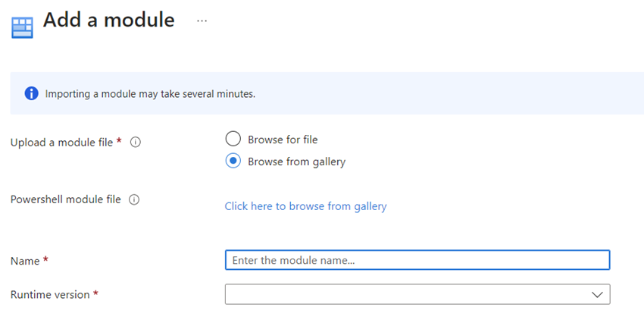Click the 'Browse for file' option label
This screenshot has width=644, height=323.
click(283, 140)
